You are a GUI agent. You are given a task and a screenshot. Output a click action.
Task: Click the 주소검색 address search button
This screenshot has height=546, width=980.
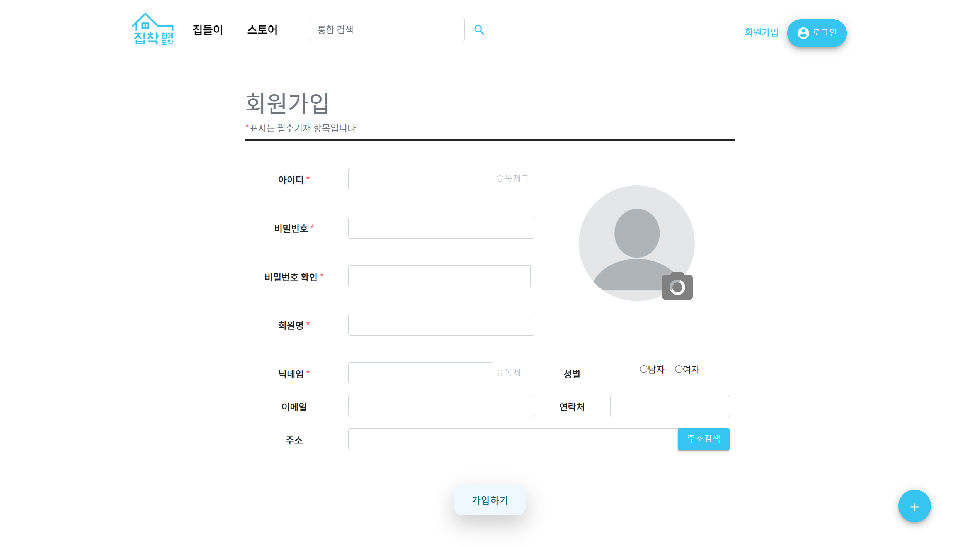pos(703,439)
